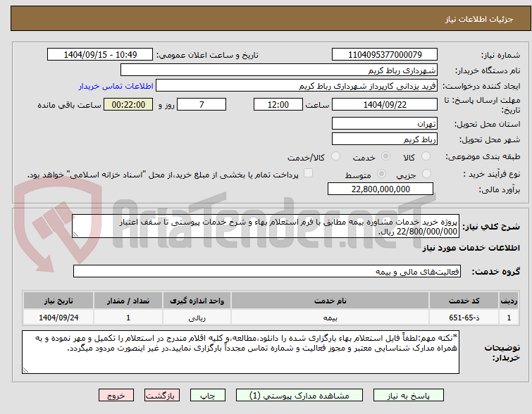Click unit cell ریالی
The width and height of the screenshot is (532, 414).
click(x=197, y=318)
